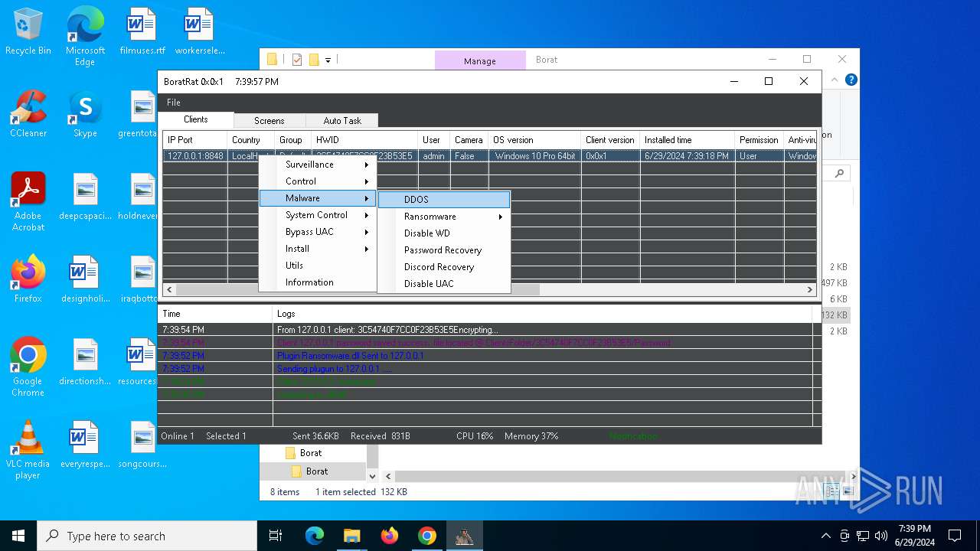980x551 pixels.
Task: Open Edge from the taskbar
Action: [315, 536]
